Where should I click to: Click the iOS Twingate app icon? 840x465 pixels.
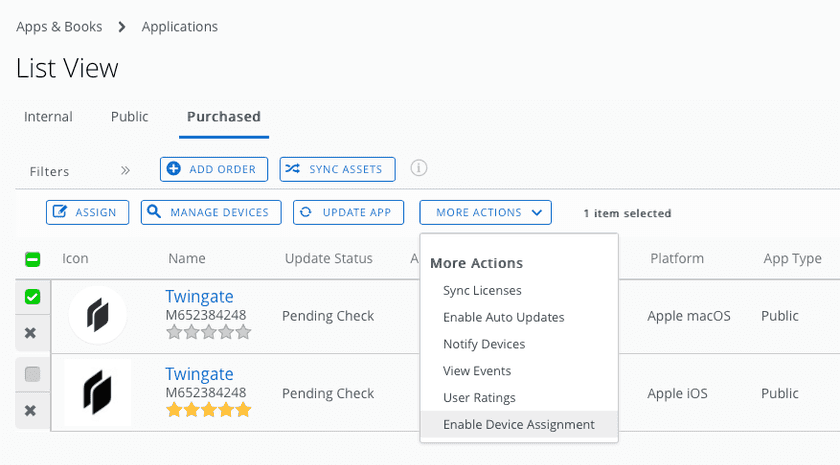(97, 393)
